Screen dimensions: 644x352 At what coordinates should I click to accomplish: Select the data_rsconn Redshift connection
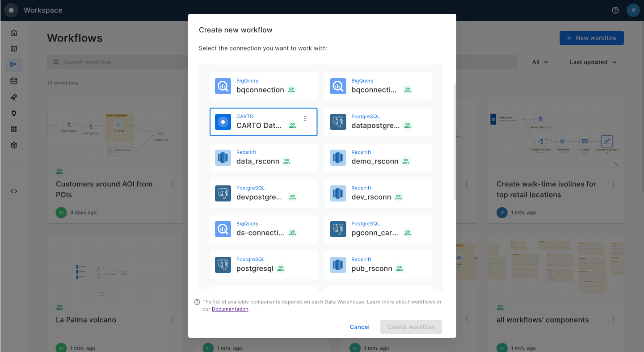click(x=263, y=158)
